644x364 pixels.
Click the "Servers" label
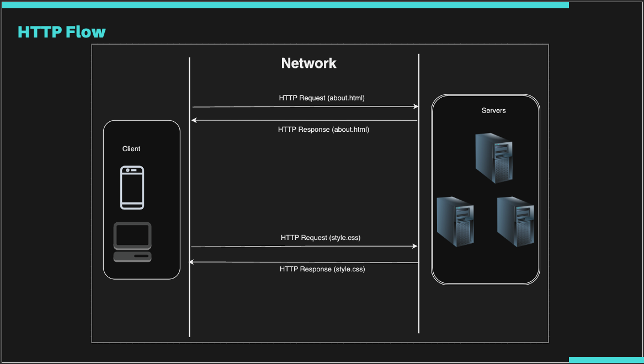point(493,110)
